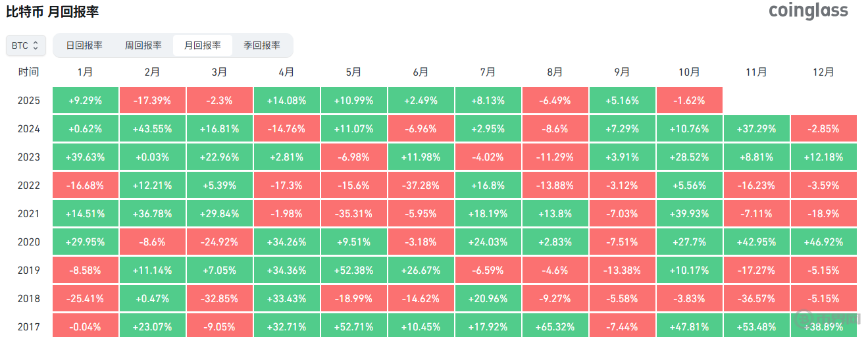Click the 时间 column header
The image size is (868, 337).
pos(29,72)
